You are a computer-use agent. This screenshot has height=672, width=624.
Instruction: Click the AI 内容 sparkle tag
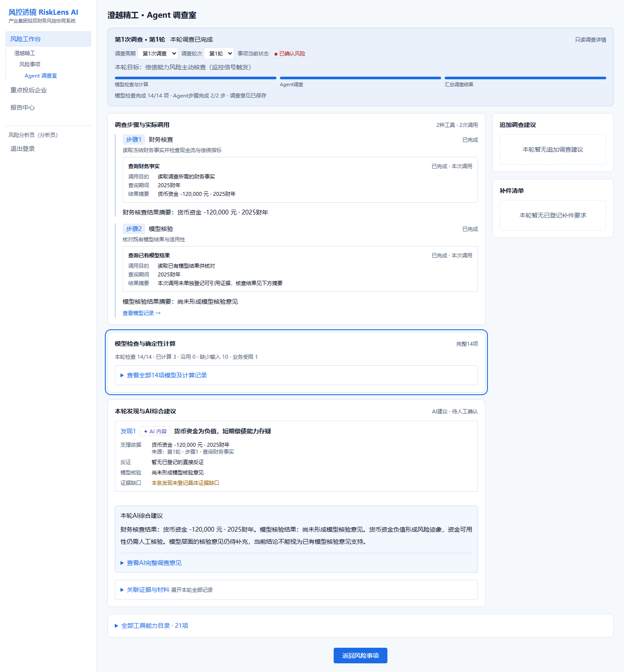pyautogui.click(x=155, y=431)
